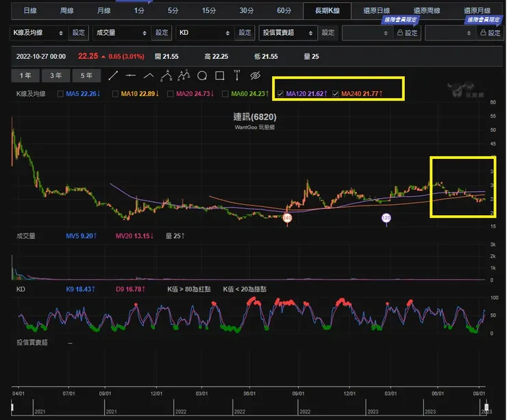This screenshot has height=420, width=507.
Task: Click the right handle of time range slider
Action: coord(486,407)
